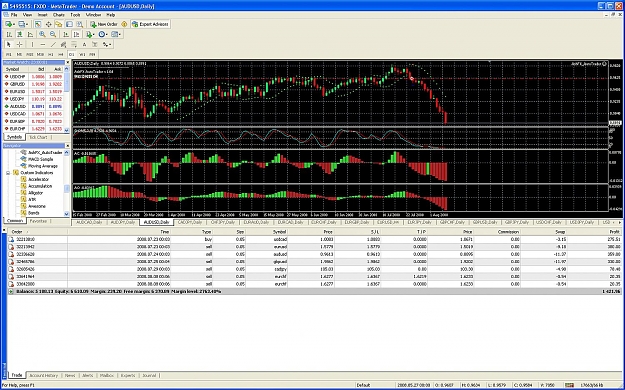Viewport: 625px width, 390px height.
Task: Select the Equidistant Channel tool
Action: [x=63, y=45]
